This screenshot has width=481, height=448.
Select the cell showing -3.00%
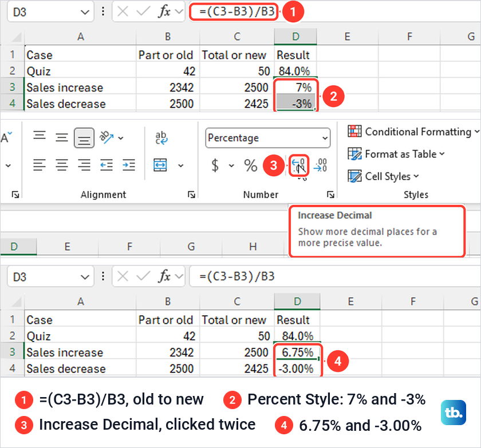click(297, 368)
